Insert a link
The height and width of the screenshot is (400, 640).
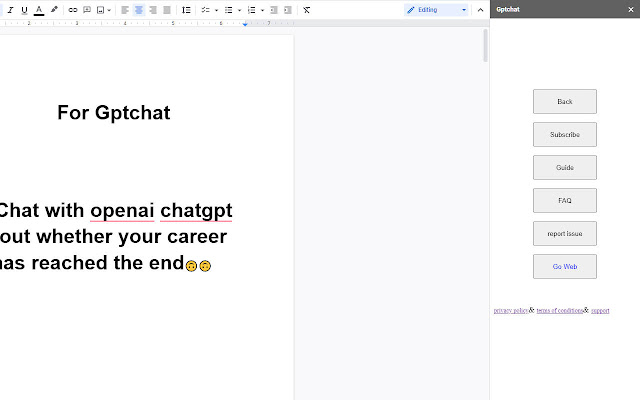[73, 10]
